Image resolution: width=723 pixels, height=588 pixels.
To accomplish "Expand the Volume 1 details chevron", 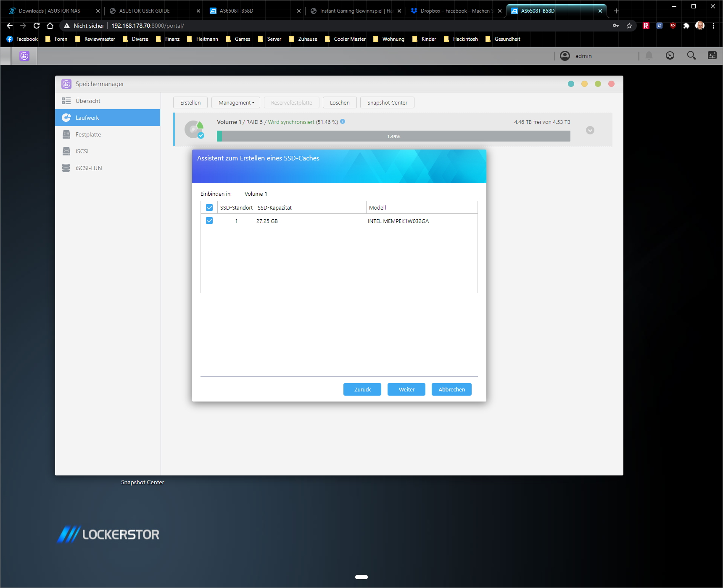I will [x=590, y=130].
